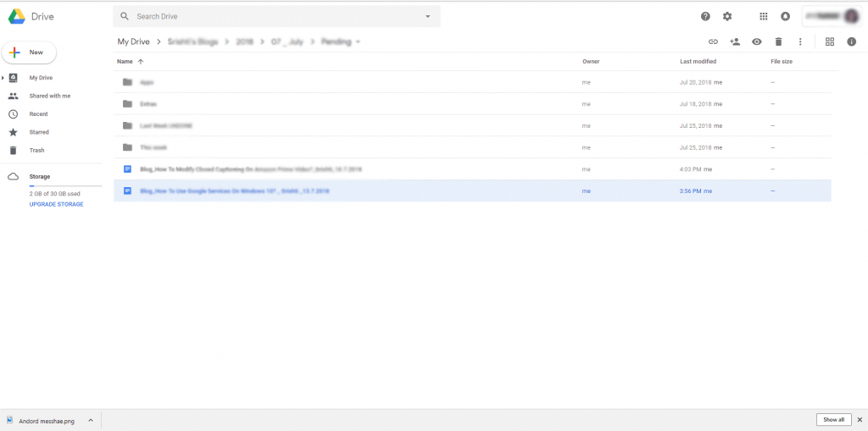Open the Pending folder dropdown arrow
This screenshot has width=868, height=431.
click(x=359, y=42)
